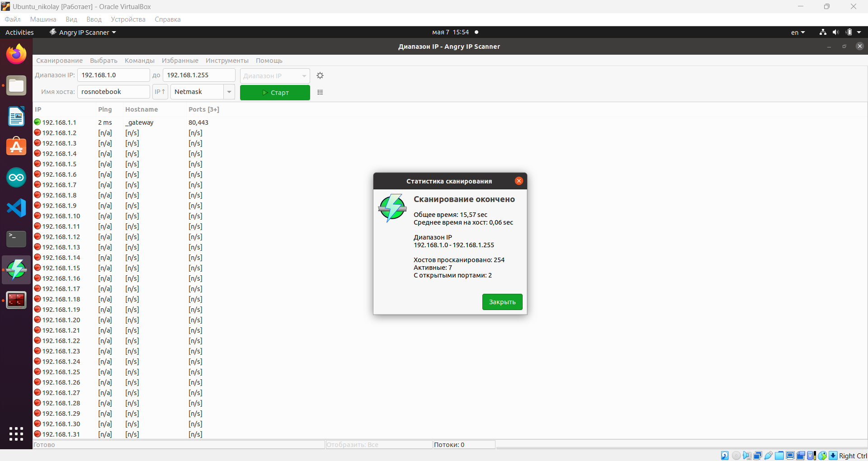Open the Инструменты menu
The image size is (868, 461).
coord(227,61)
